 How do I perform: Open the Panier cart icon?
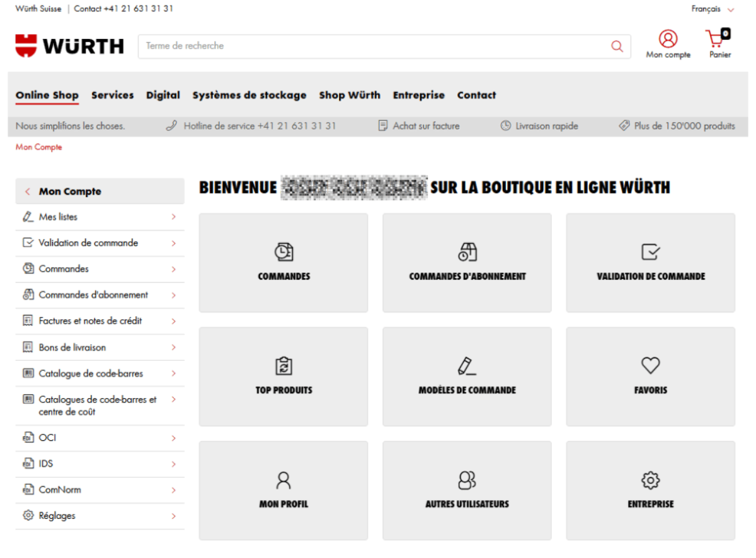[x=717, y=38]
